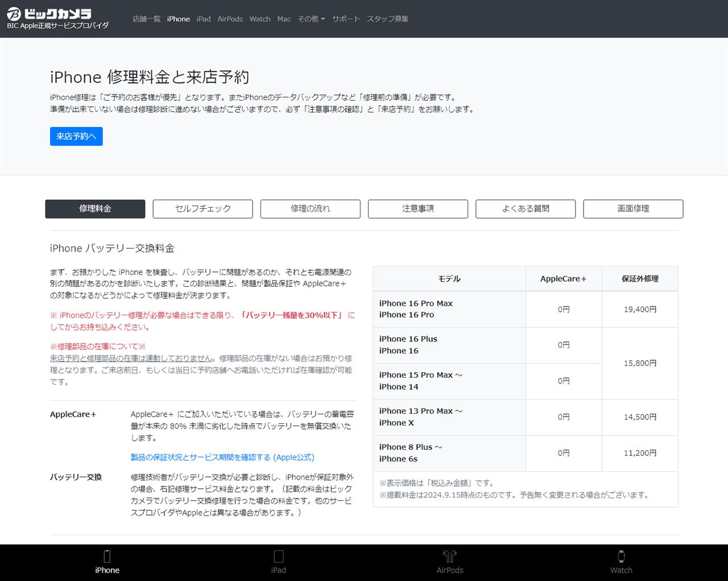Open the Watch icon in bottom bar
The image size is (728, 581).
point(621,556)
